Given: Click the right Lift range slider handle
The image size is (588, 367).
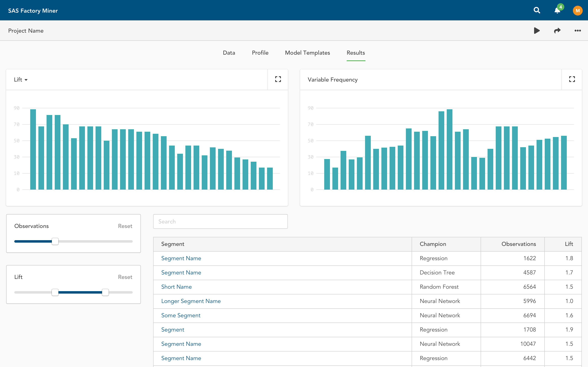Looking at the screenshot, I should [x=105, y=292].
